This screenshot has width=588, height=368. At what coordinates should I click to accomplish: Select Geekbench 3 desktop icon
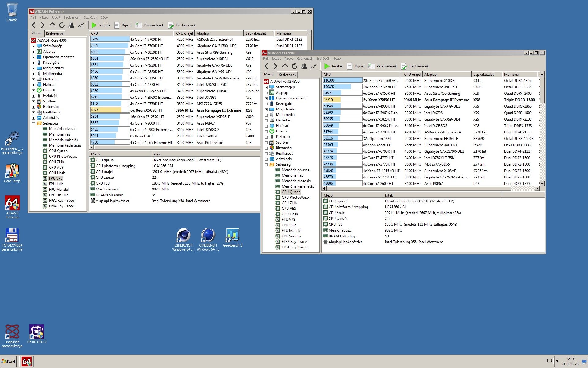coord(232,238)
